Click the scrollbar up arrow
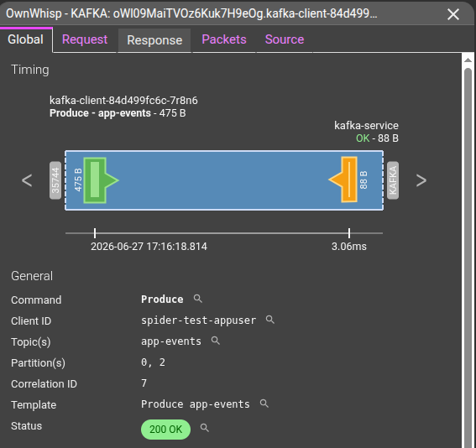The image size is (476, 448). (468, 60)
